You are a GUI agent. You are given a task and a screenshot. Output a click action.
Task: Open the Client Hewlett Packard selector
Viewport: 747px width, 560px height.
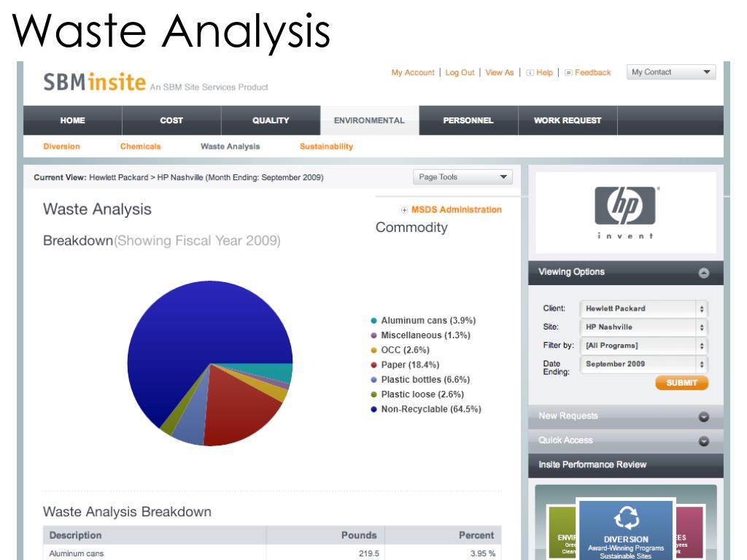644,308
